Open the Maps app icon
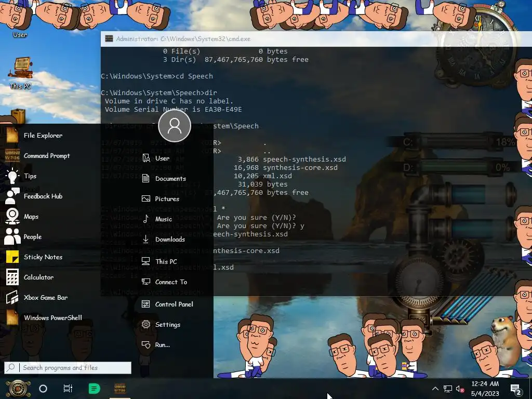Viewport: 532px width, 399px height. pyautogui.click(x=12, y=217)
